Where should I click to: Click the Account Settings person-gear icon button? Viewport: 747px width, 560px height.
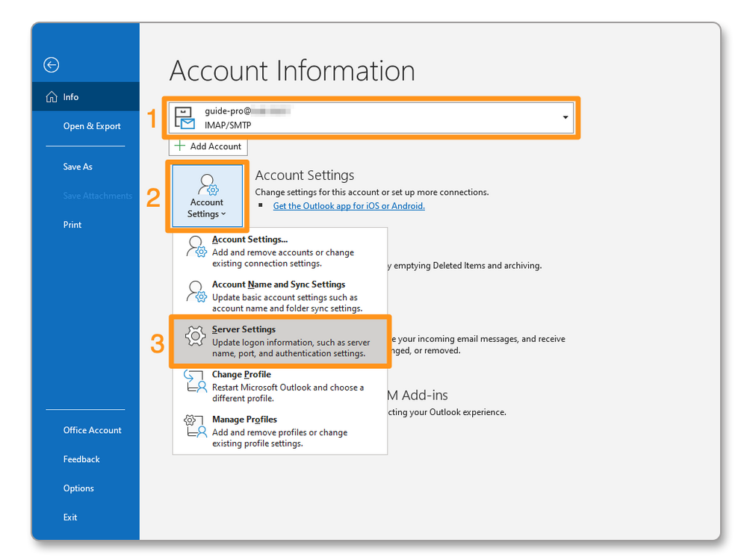[207, 185]
